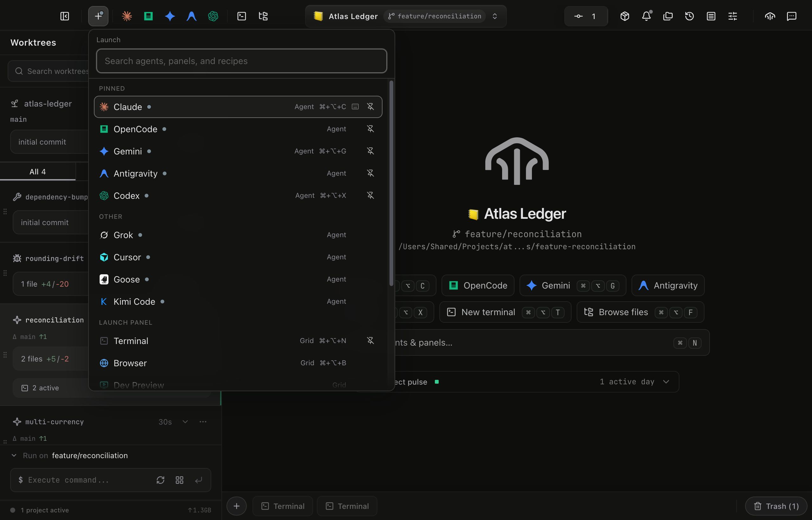Open the history clock icon

pyautogui.click(x=689, y=16)
